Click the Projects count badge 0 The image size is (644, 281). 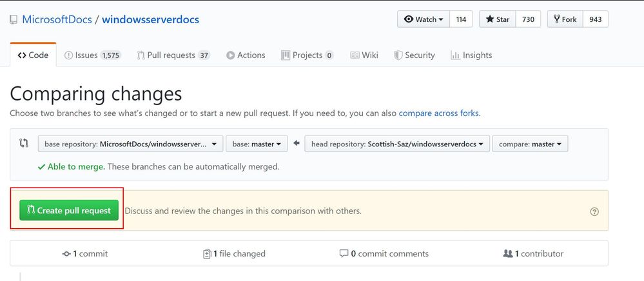(x=329, y=55)
